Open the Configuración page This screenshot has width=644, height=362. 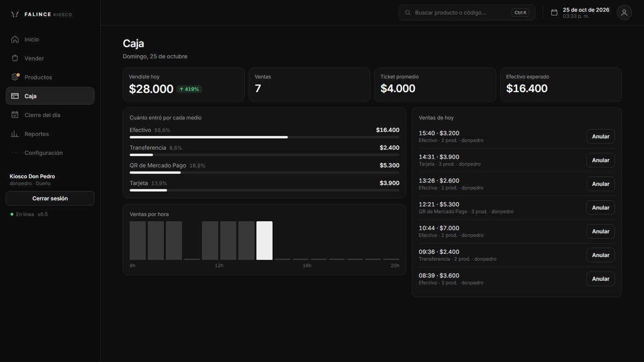[x=50, y=153]
